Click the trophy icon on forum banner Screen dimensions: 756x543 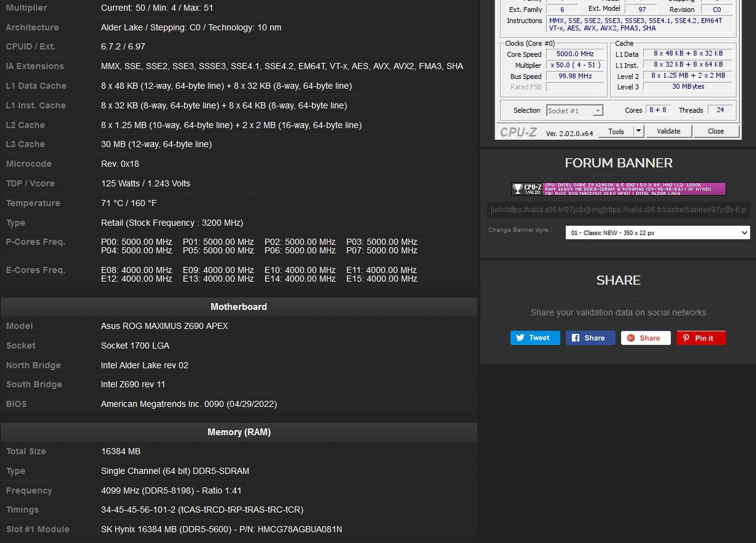(518, 189)
